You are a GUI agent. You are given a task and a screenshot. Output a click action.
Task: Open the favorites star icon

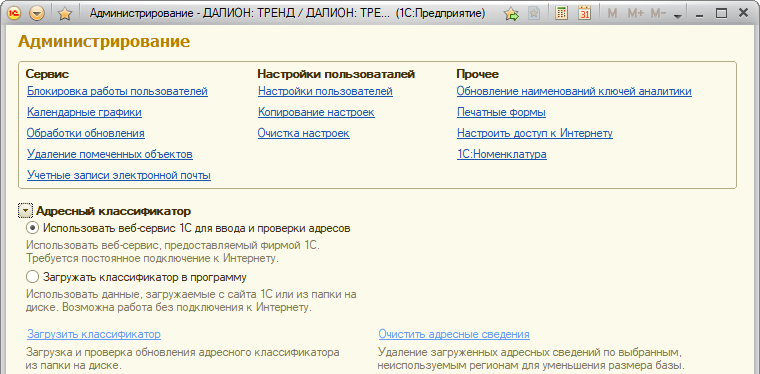[64, 14]
